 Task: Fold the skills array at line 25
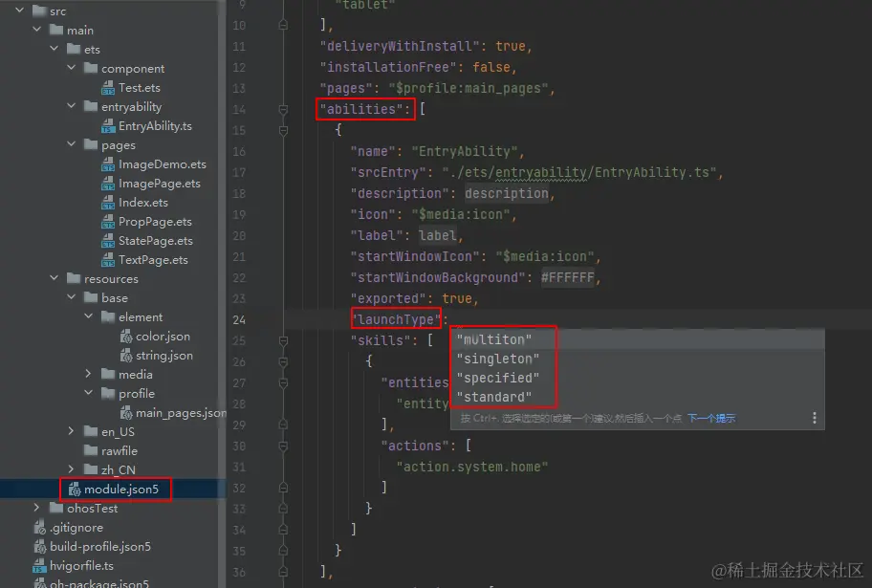(x=283, y=340)
